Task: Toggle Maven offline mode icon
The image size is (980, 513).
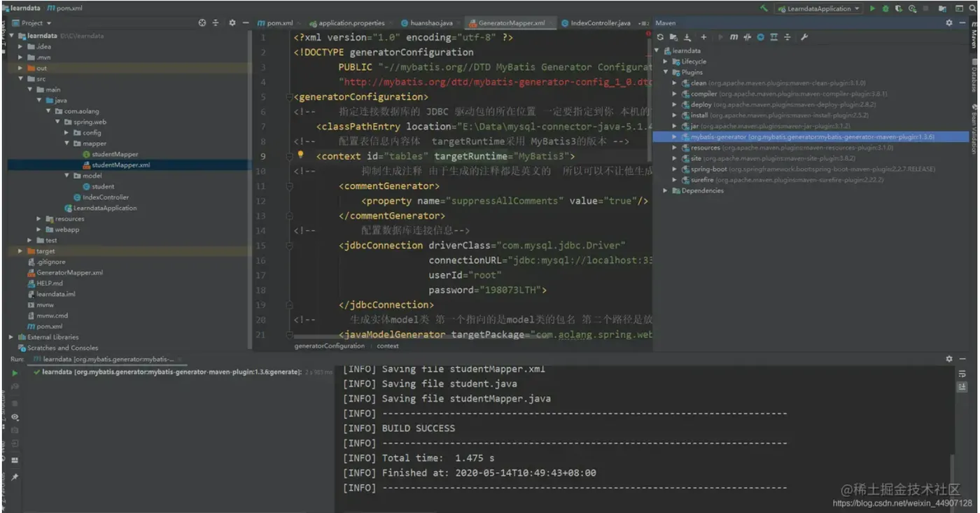Action: pos(747,37)
